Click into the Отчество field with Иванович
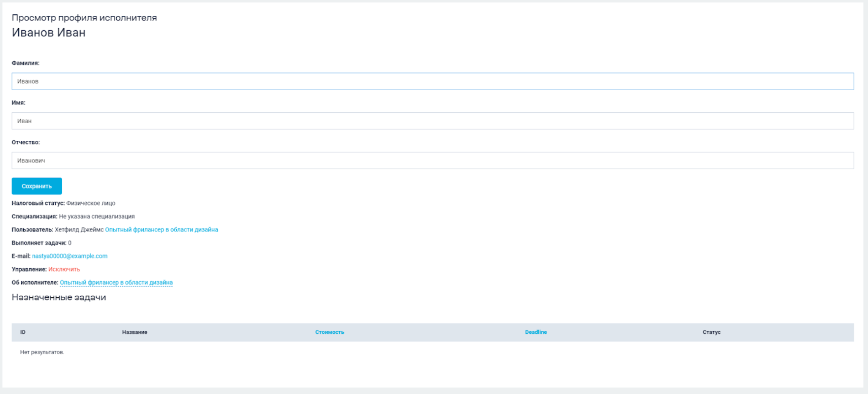The image size is (868, 394). coord(432,161)
